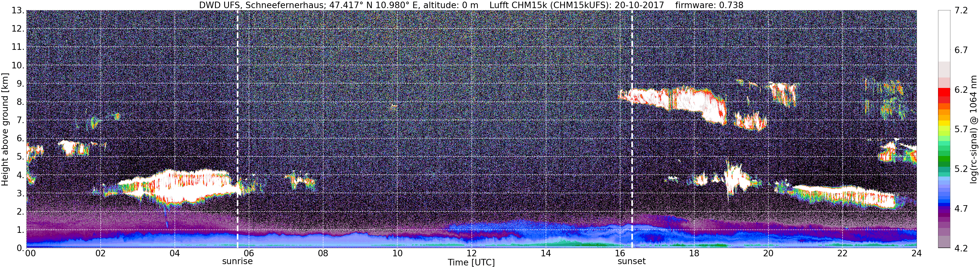Click the white top section of the colorbar

tap(944, 36)
